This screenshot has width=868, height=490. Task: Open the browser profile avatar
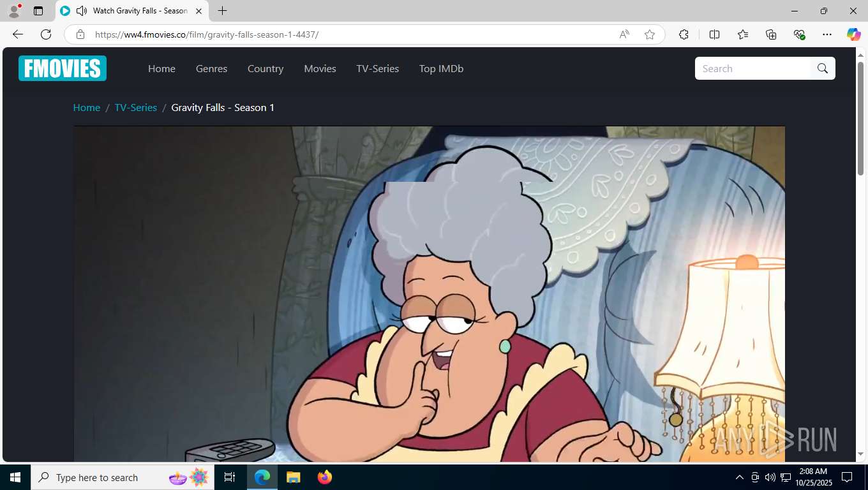click(x=14, y=11)
